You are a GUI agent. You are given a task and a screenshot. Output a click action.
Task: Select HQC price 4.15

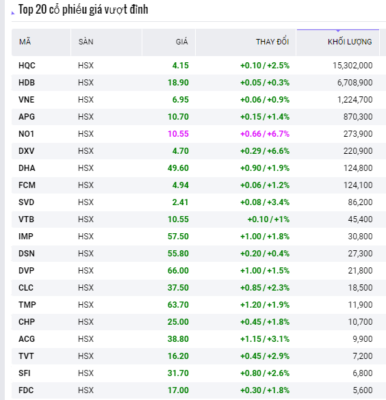pos(180,65)
